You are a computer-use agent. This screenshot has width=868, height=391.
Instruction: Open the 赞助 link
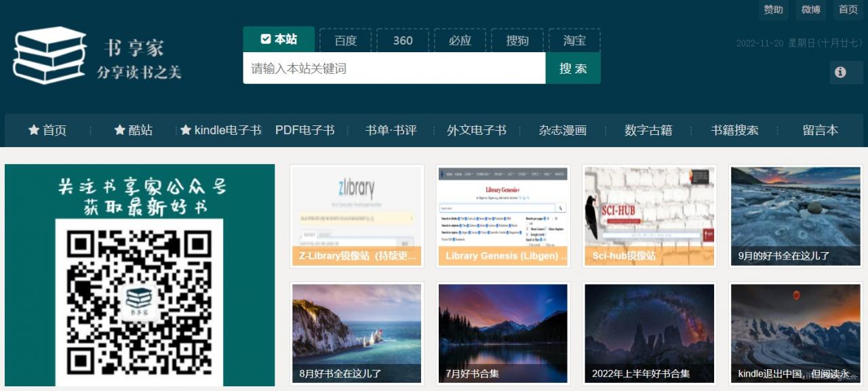click(x=774, y=9)
